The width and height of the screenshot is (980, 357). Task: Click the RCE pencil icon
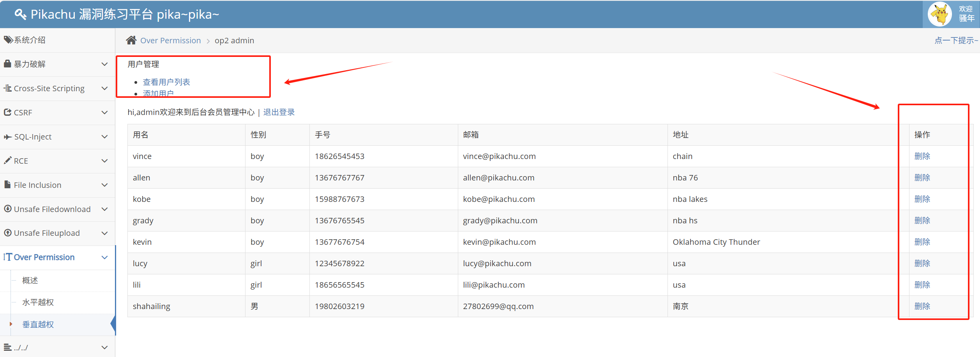pos(7,160)
